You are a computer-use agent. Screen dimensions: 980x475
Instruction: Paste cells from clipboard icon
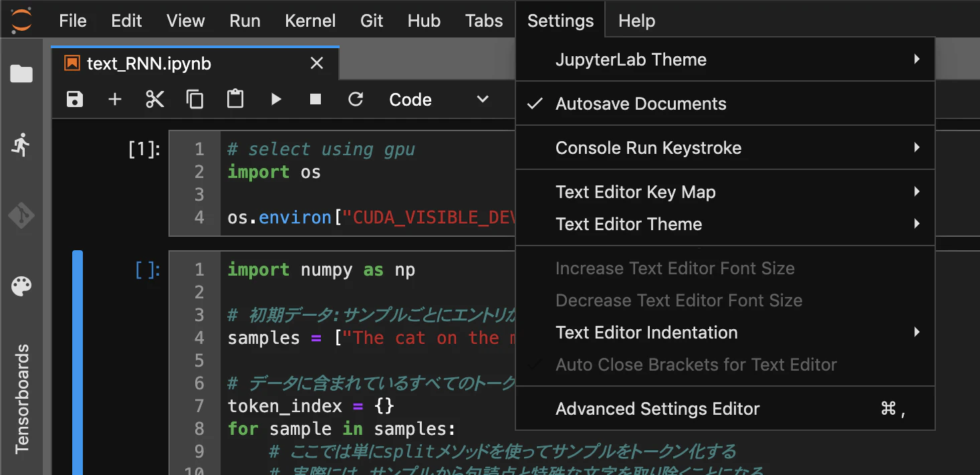tap(235, 99)
